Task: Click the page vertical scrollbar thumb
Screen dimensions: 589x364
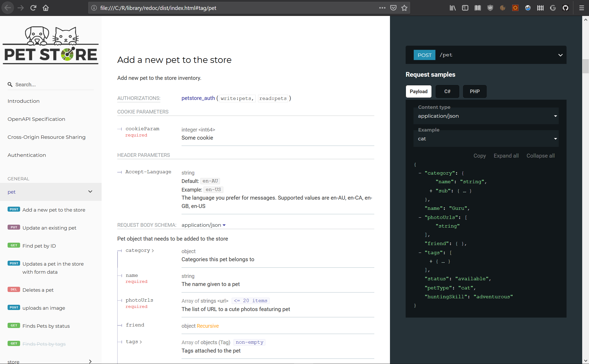Action: coord(585,66)
